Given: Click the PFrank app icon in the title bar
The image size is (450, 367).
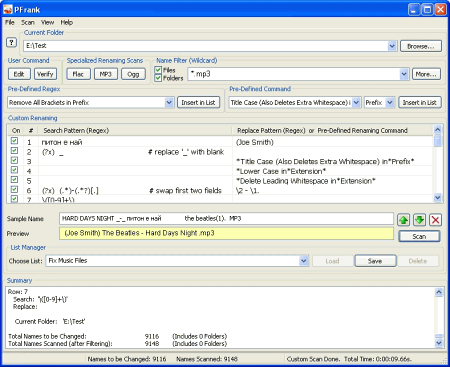Looking at the screenshot, I should (8, 9).
